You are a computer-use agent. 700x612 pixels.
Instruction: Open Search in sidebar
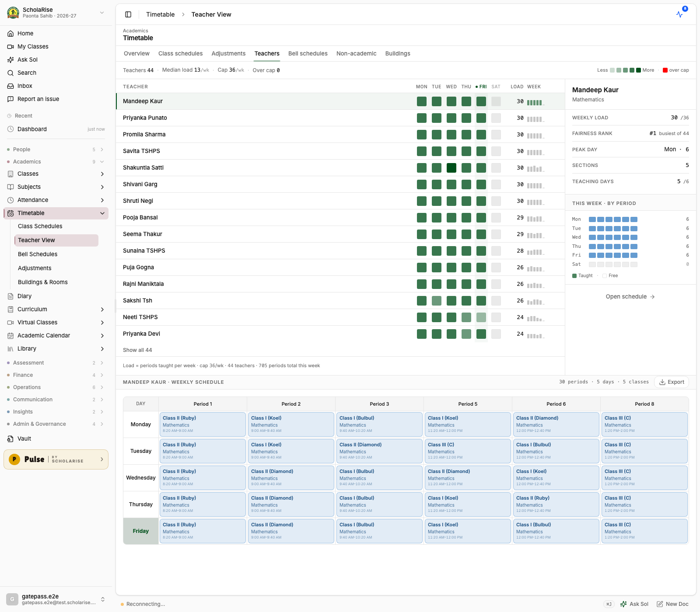(x=56, y=73)
